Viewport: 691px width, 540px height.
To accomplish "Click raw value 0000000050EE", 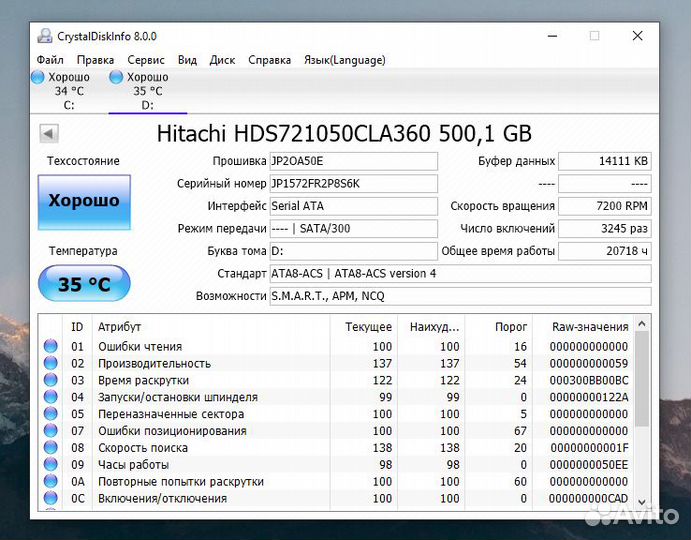I will pos(589,465).
